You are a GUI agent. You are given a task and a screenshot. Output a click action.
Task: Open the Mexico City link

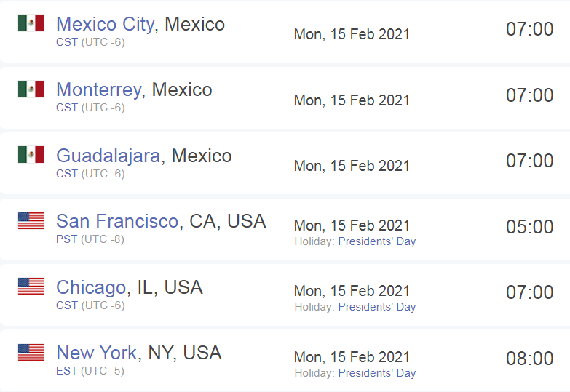[x=106, y=24]
